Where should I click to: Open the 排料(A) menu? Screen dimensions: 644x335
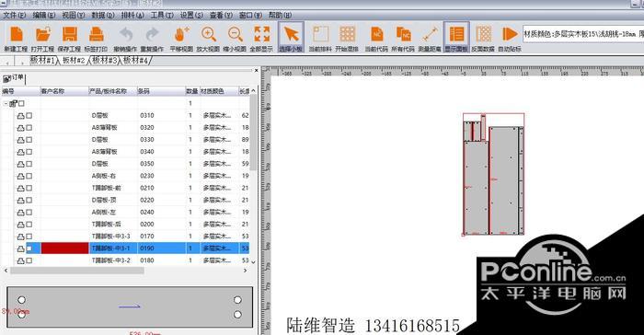132,16
